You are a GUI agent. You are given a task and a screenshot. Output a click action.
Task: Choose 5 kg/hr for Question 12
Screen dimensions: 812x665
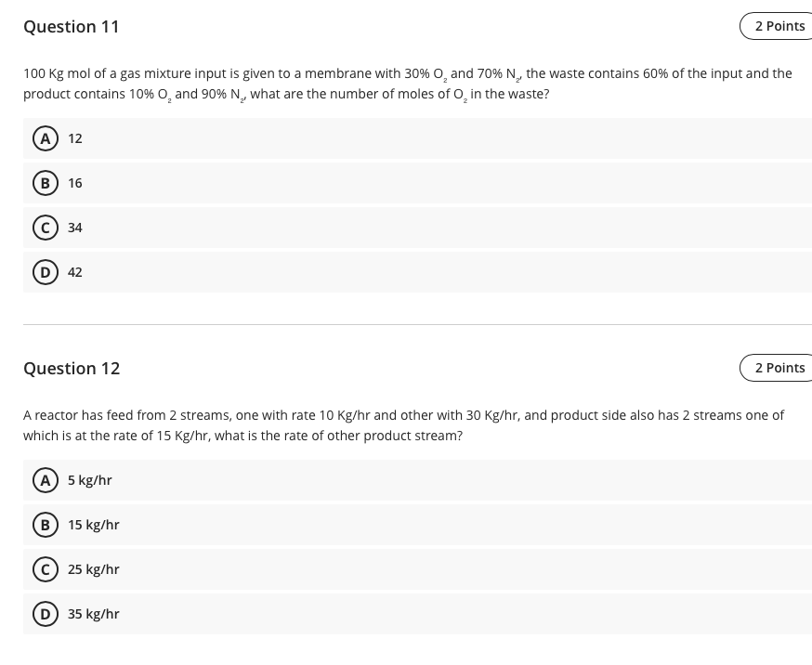(x=90, y=479)
